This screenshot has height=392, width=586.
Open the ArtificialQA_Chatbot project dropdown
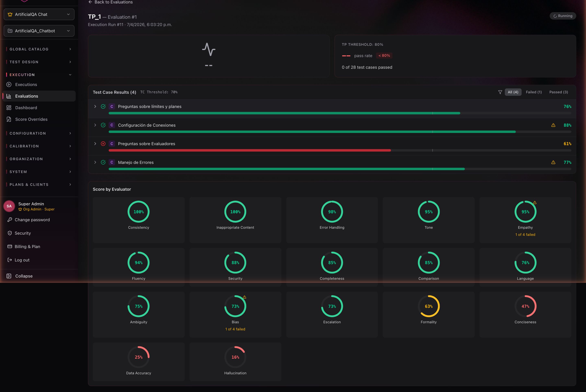pyautogui.click(x=39, y=31)
